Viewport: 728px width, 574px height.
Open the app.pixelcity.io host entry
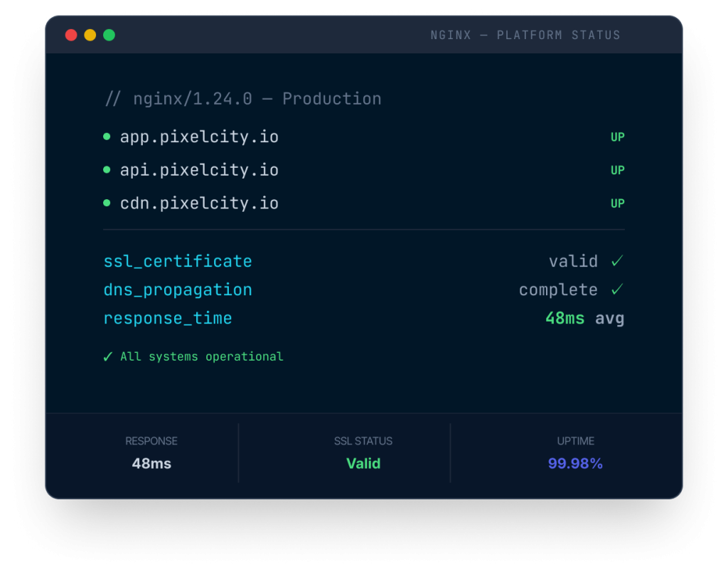[199, 137]
